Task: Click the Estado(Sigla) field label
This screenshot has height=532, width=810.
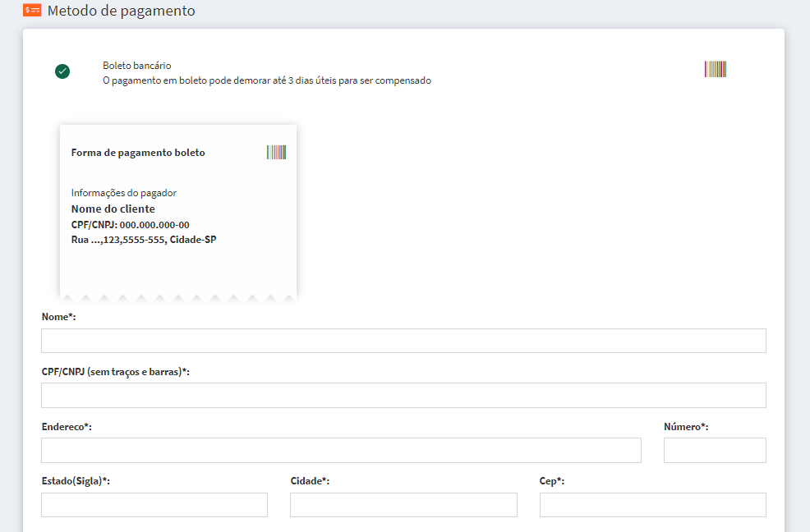Action: [76, 481]
